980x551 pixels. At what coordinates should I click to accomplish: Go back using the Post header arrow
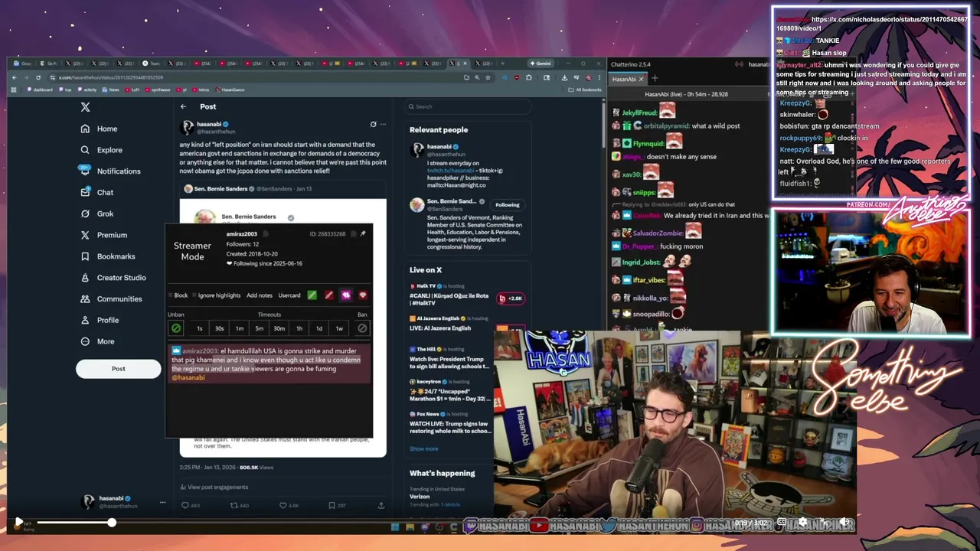point(184,106)
